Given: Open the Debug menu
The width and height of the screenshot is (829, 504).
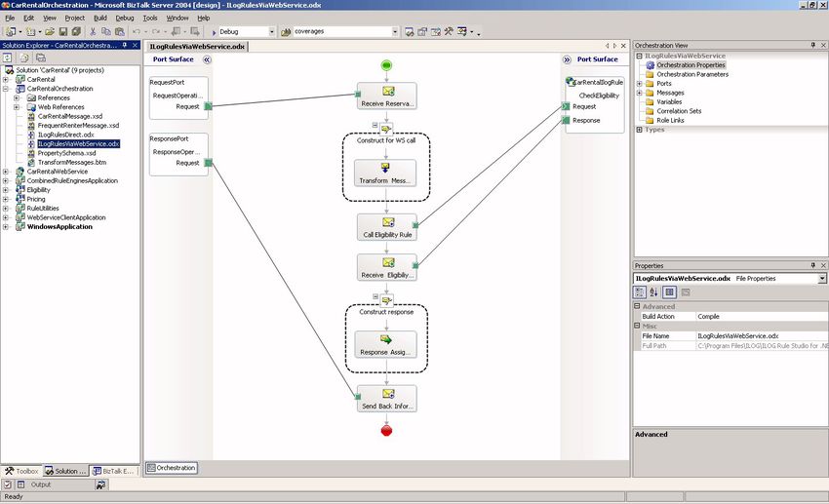Looking at the screenshot, I should [x=125, y=18].
